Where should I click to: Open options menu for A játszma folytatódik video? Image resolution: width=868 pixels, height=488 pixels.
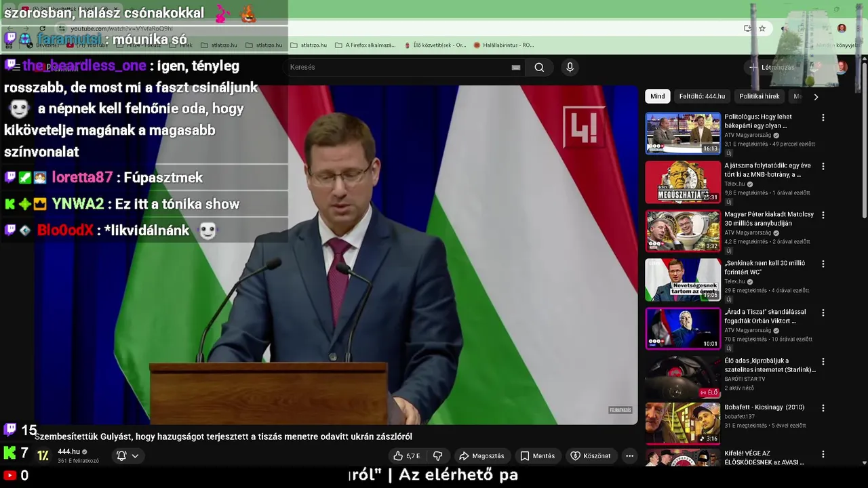[823, 166]
